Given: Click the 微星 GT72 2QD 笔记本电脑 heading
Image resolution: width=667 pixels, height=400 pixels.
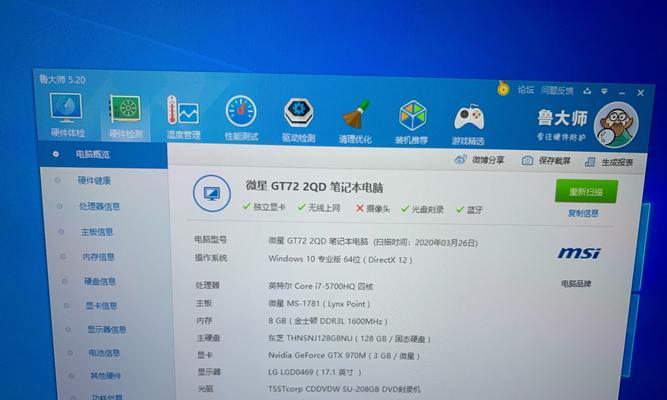Looking at the screenshot, I should pyautogui.click(x=314, y=186).
